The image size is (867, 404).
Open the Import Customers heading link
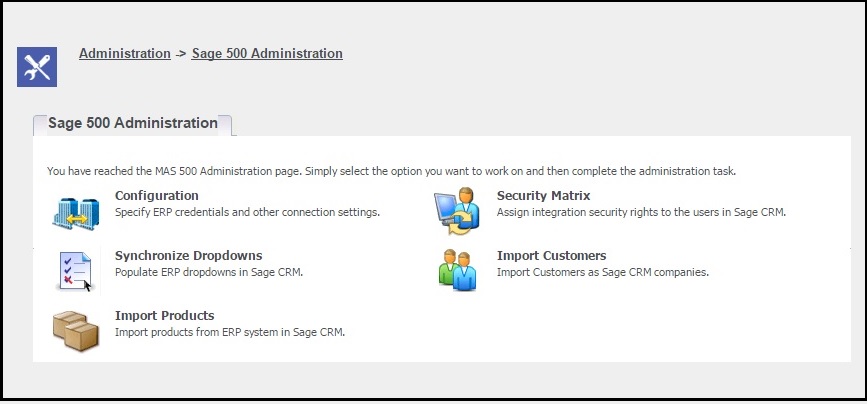551,256
